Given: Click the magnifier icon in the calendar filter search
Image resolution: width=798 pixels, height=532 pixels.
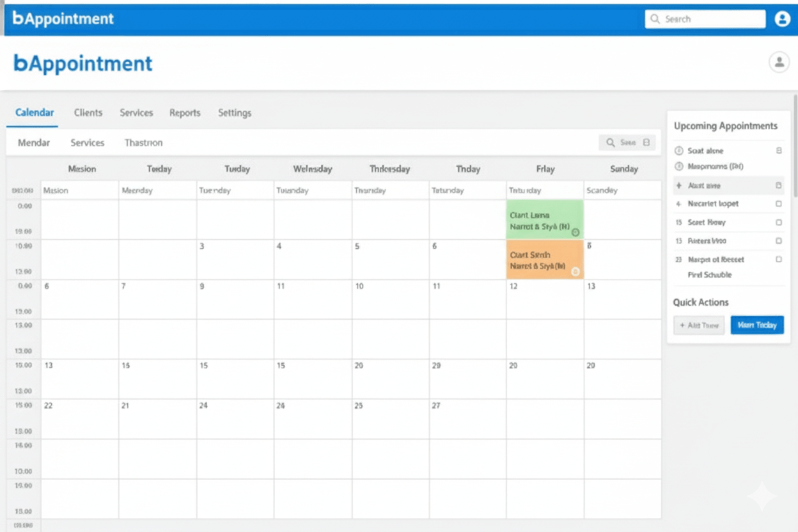Looking at the screenshot, I should [611, 143].
